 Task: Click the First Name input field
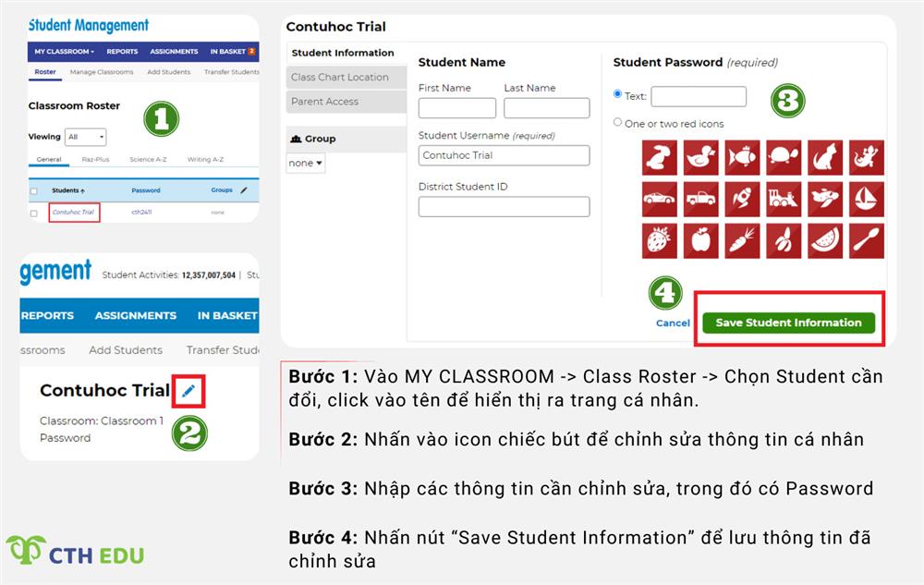456,108
